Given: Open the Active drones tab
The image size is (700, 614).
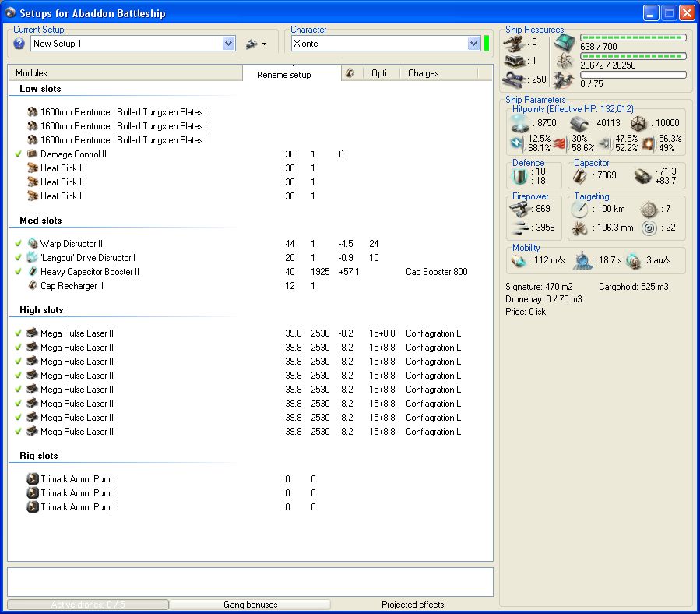Looking at the screenshot, I should click(x=88, y=605).
